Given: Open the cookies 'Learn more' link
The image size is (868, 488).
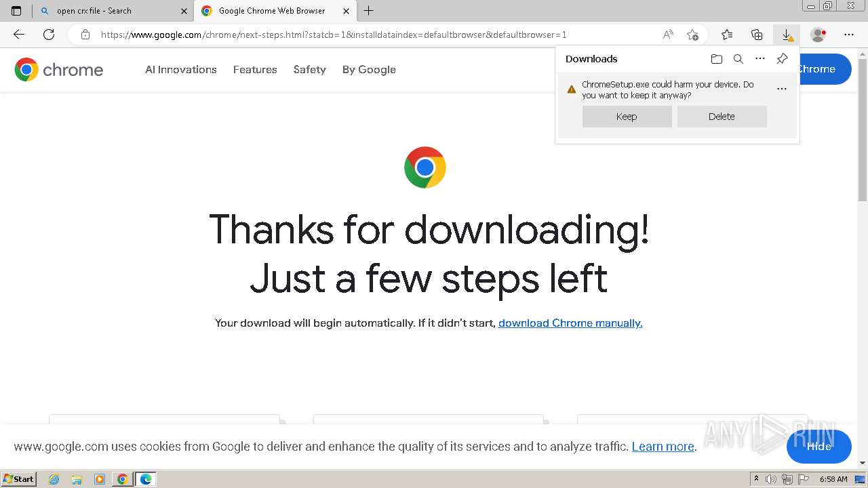Looking at the screenshot, I should [x=663, y=447].
